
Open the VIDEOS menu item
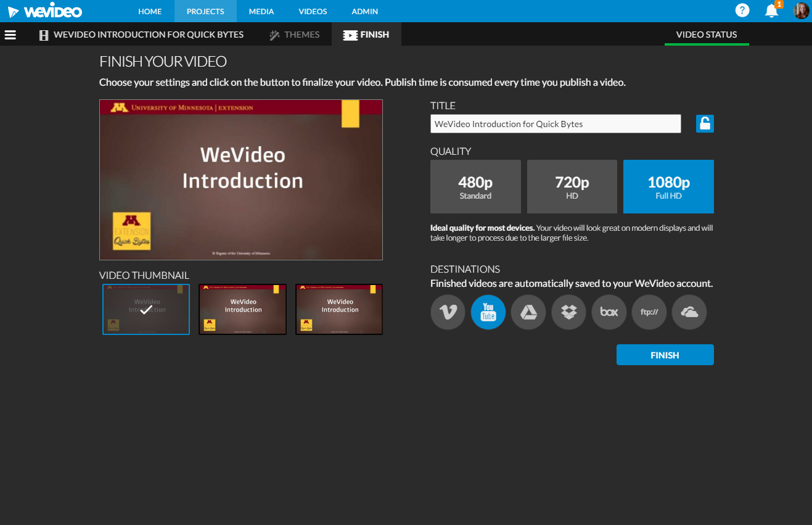coord(313,11)
